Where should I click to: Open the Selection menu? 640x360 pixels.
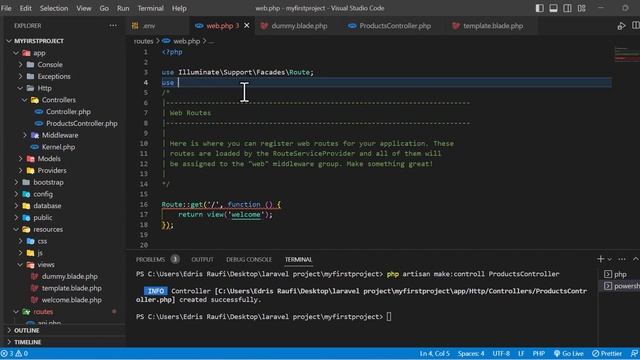click(x=54, y=8)
